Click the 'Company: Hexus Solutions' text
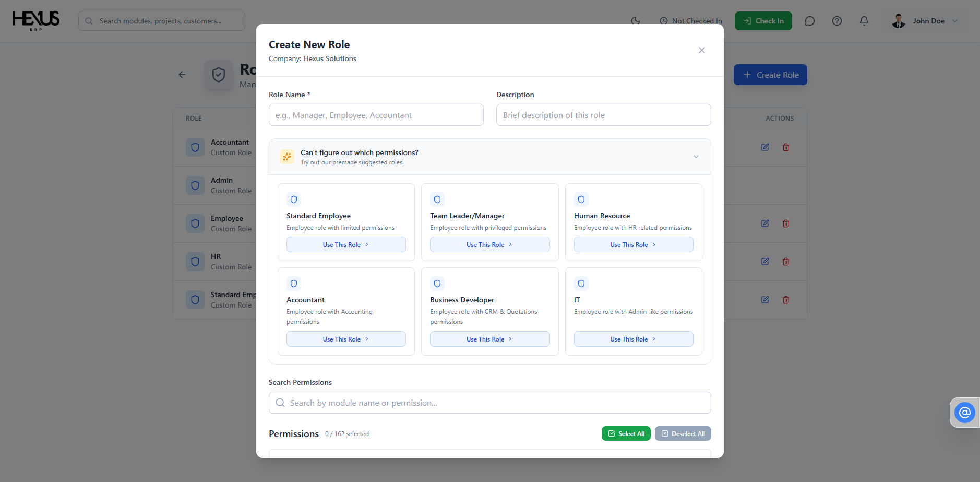This screenshot has height=482, width=980. tap(313, 58)
